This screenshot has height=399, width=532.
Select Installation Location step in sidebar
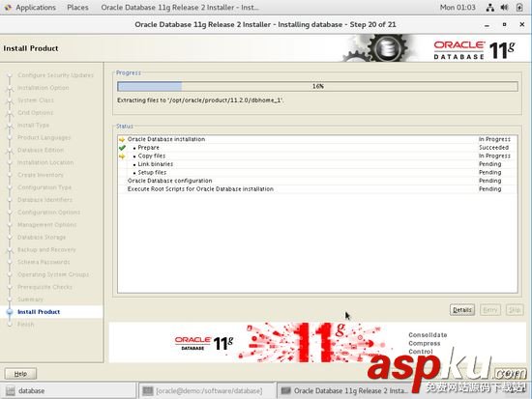[x=45, y=162]
